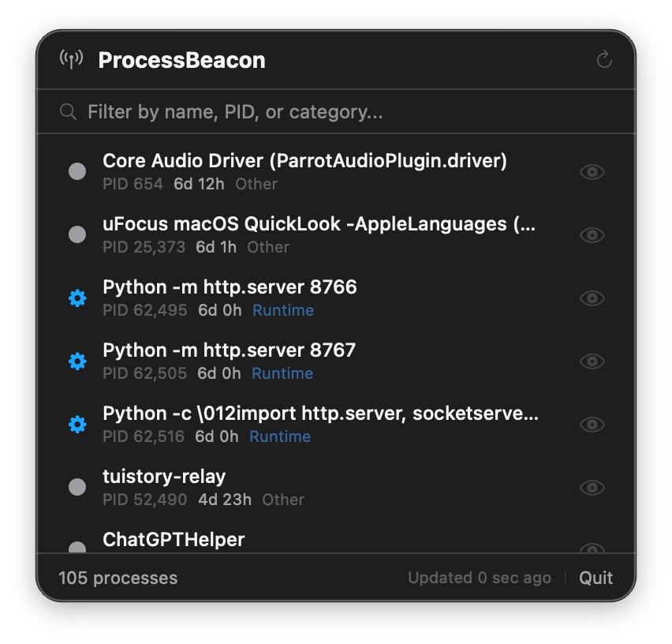
Task: Click the gray status dot for tuistory-relay
Action: pos(77,487)
